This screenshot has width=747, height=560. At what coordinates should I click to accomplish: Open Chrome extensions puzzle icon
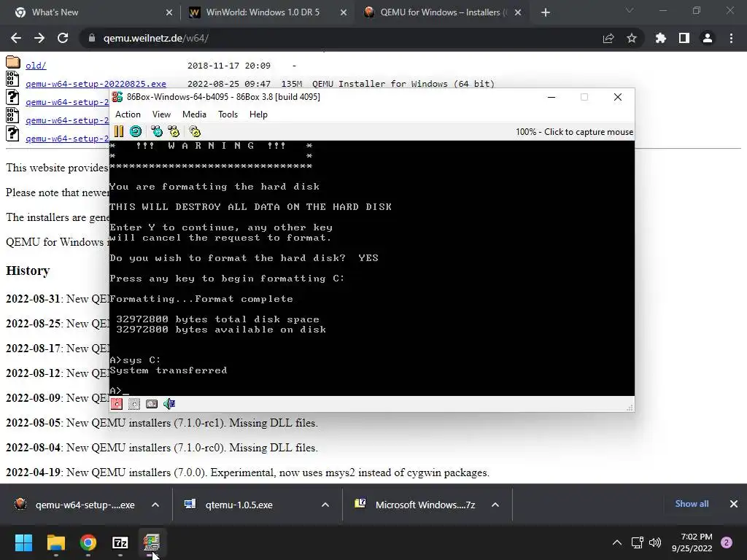pyautogui.click(x=661, y=38)
